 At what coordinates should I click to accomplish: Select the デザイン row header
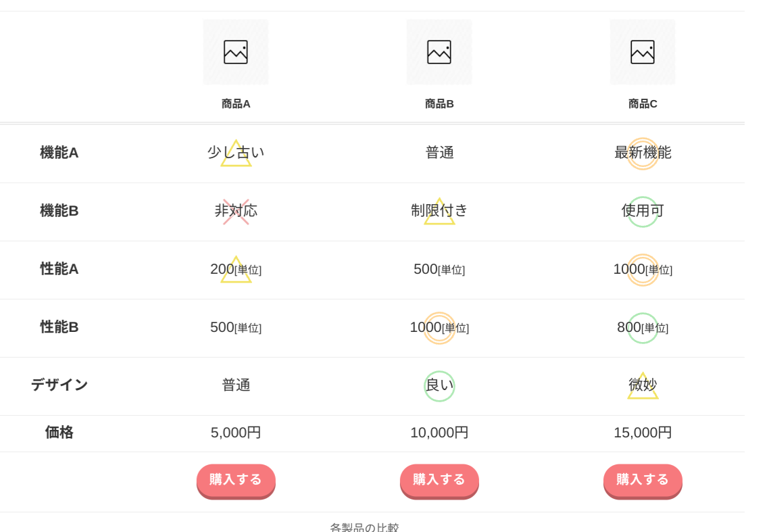point(59,385)
